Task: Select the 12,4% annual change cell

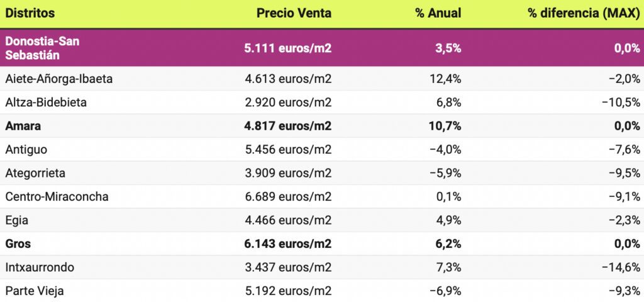Action: [x=447, y=79]
